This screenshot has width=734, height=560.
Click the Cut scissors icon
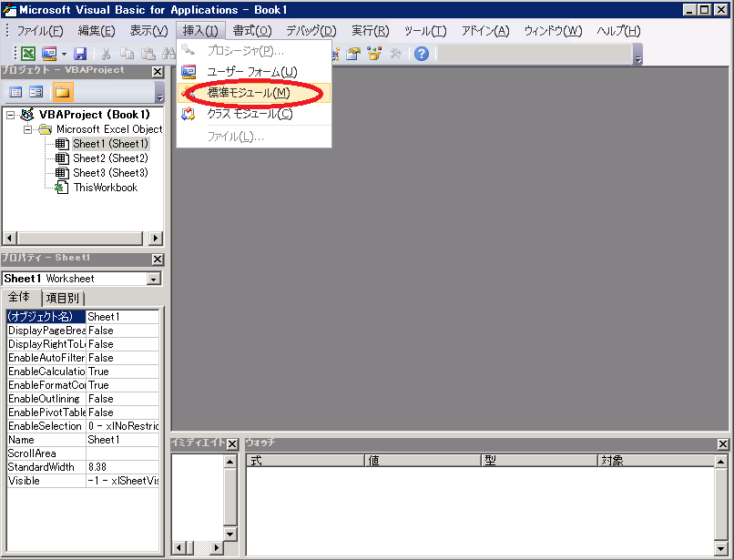click(x=106, y=54)
